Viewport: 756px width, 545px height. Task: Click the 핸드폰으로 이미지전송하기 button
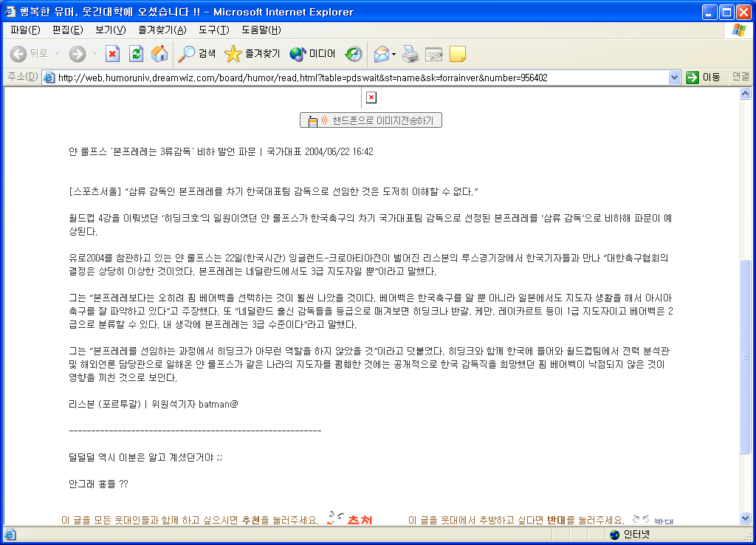click(371, 120)
